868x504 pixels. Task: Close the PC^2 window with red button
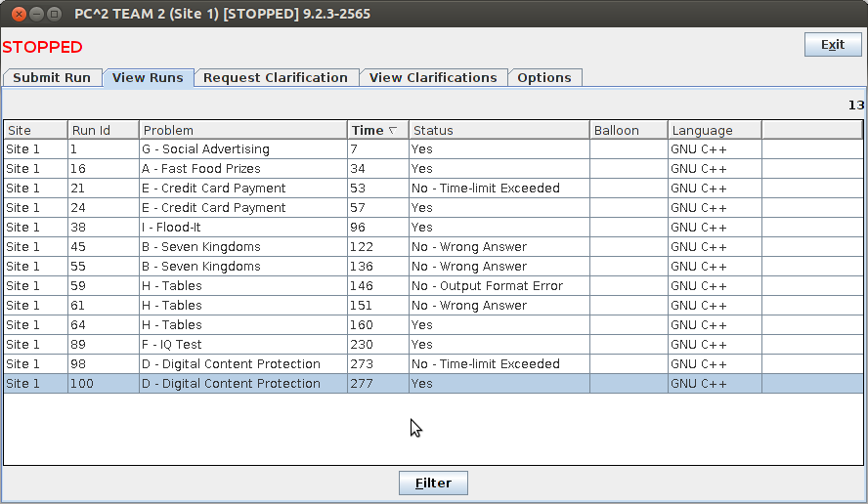point(19,14)
